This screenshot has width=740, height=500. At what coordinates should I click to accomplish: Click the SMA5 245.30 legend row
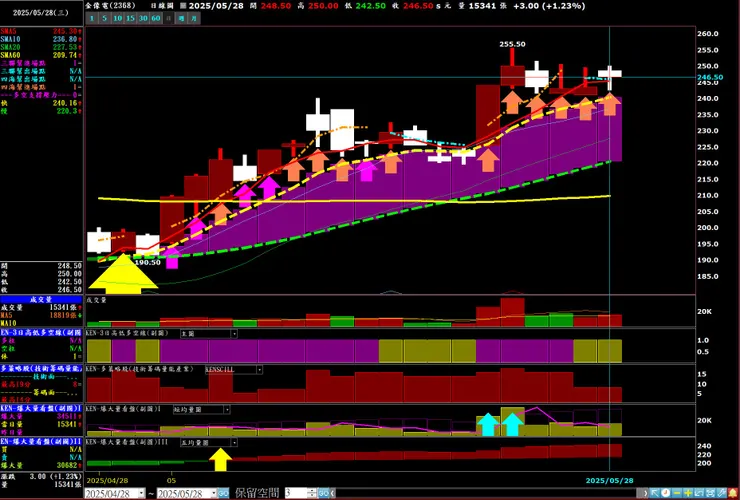(x=42, y=31)
